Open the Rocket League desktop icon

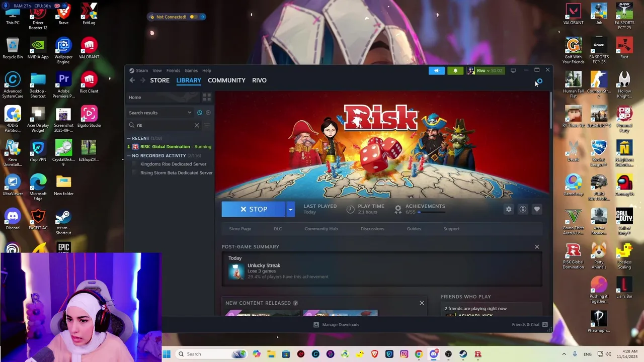598,152
